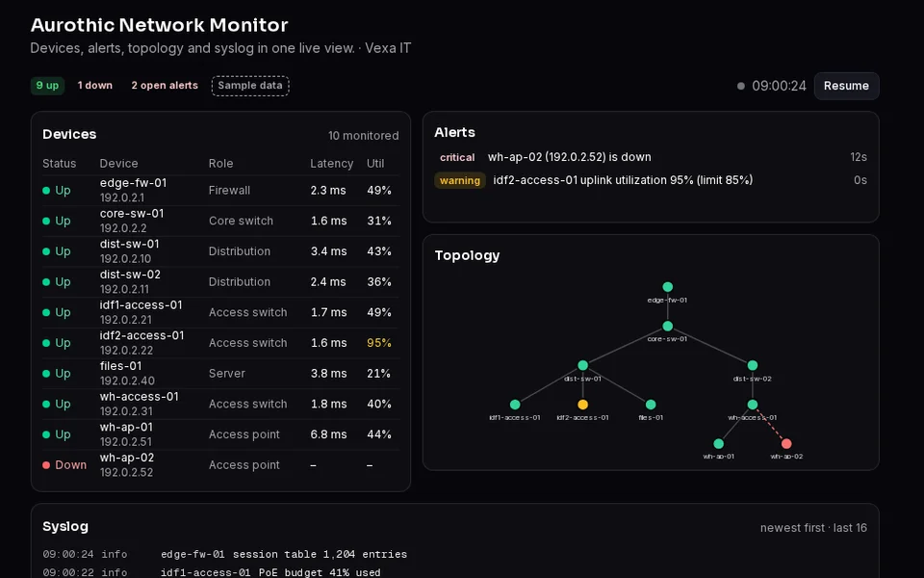Viewport: 924px width, 578px height.
Task: Click the idf1-access-01 PoE budget syslog entry
Action: (212, 572)
